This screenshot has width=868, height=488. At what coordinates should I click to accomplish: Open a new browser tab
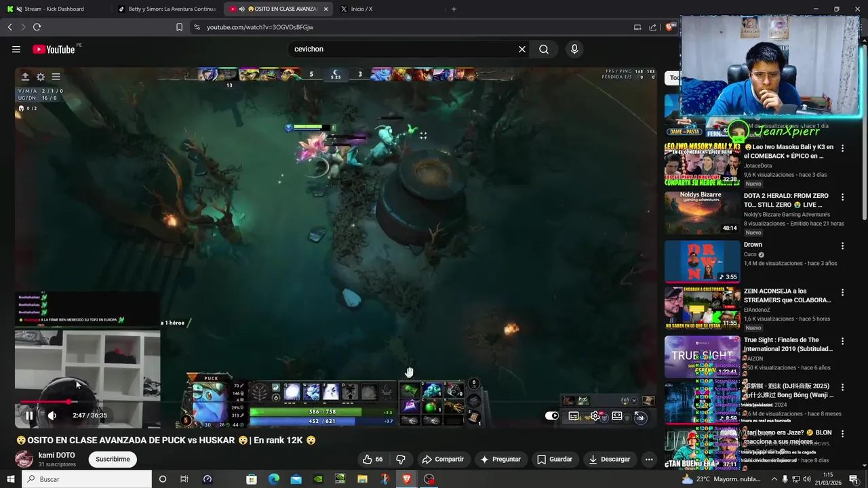pos(454,9)
